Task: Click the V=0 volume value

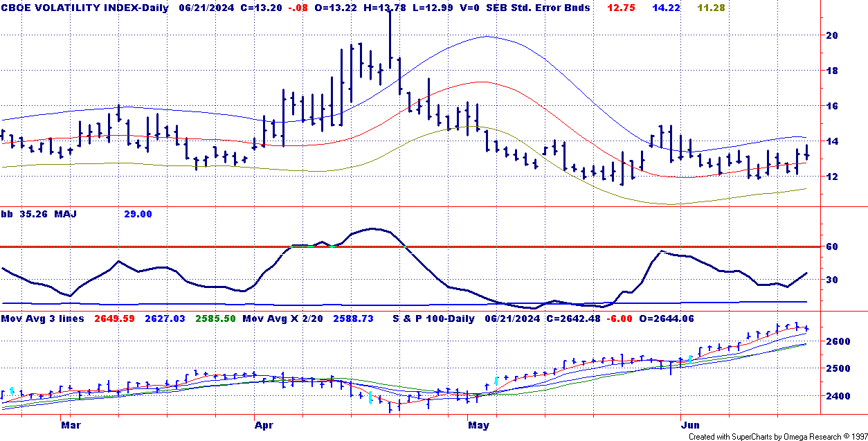Action: [x=469, y=8]
